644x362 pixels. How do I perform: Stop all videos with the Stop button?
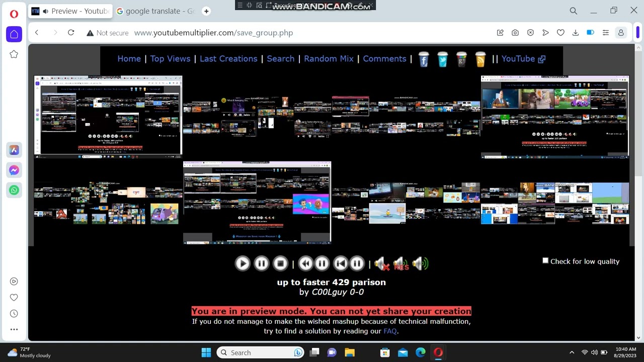pos(280,263)
